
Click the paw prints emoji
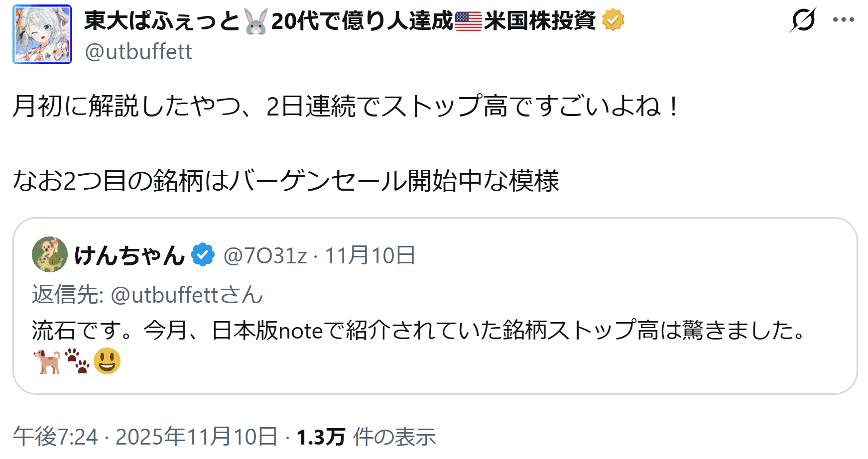[77, 361]
